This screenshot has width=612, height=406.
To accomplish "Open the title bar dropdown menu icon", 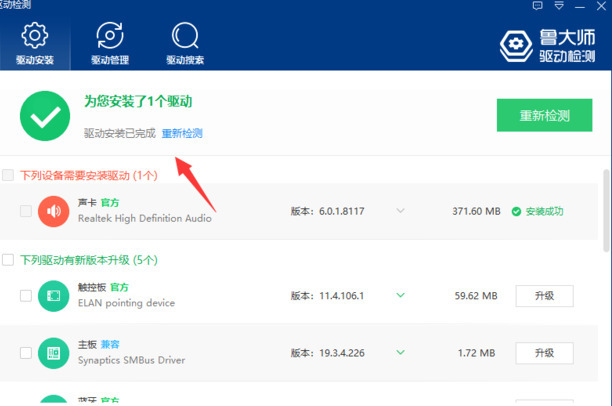I will tap(559, 5).
